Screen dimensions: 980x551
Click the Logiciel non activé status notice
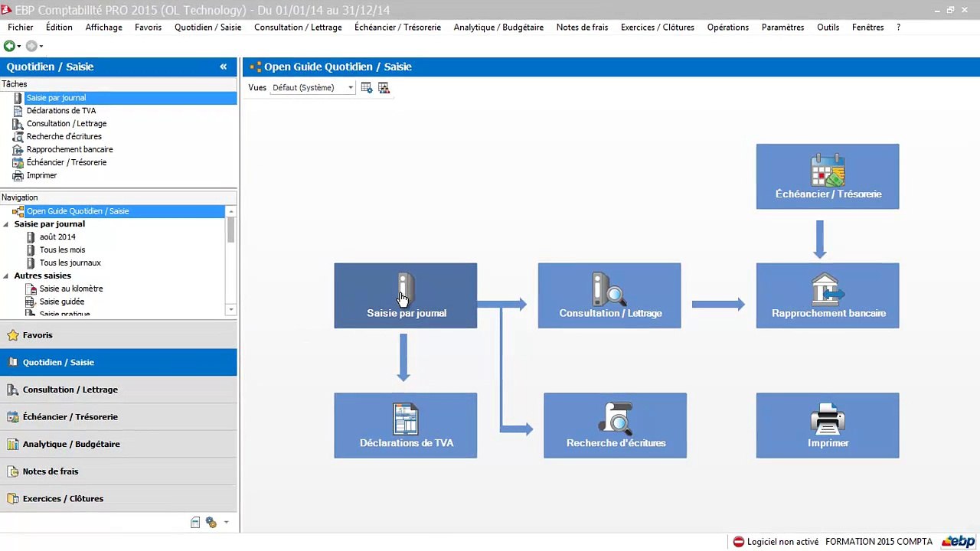[776, 542]
